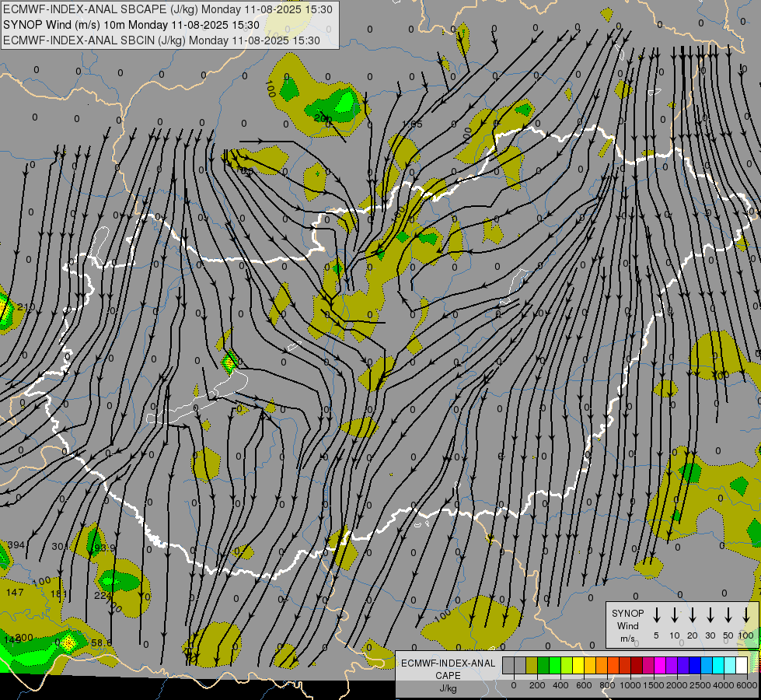Click the '20' speed label in the wind legend

pyautogui.click(x=692, y=635)
